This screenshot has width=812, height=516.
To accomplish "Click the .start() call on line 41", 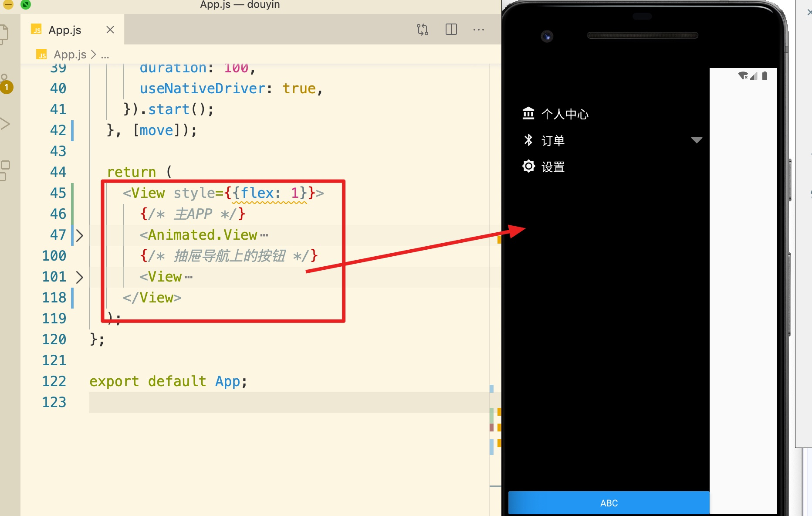I will click(x=176, y=109).
